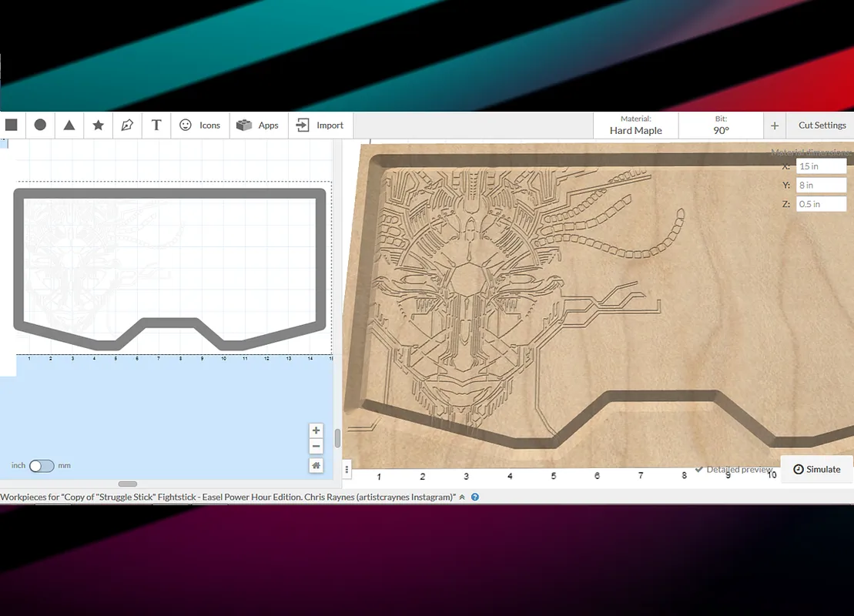The height and width of the screenshot is (616, 854).
Task: Open the Bit 90° selector
Action: pyautogui.click(x=721, y=126)
